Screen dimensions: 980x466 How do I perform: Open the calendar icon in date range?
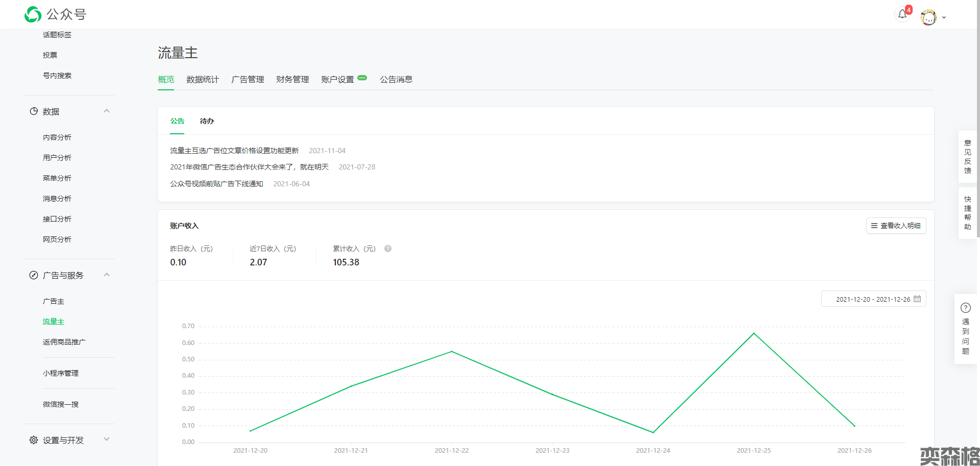(917, 299)
